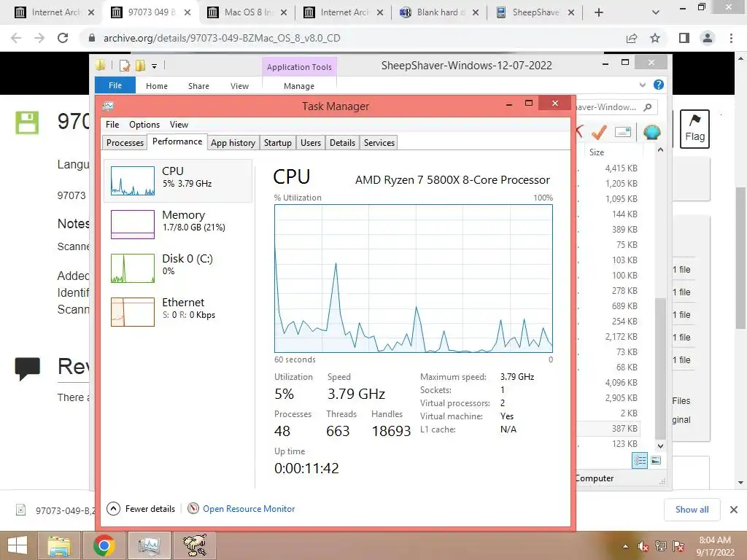Open Task Manager View menu
Viewport: 747px width, 560px height.
point(179,124)
